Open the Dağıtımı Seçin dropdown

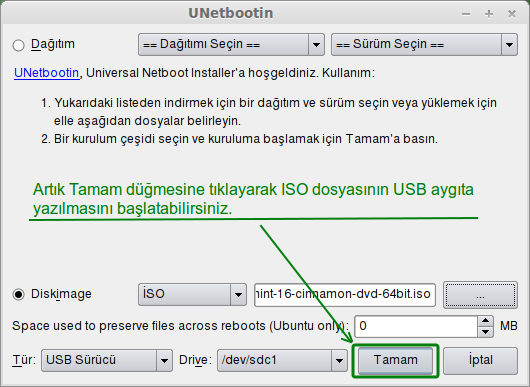[231, 44]
